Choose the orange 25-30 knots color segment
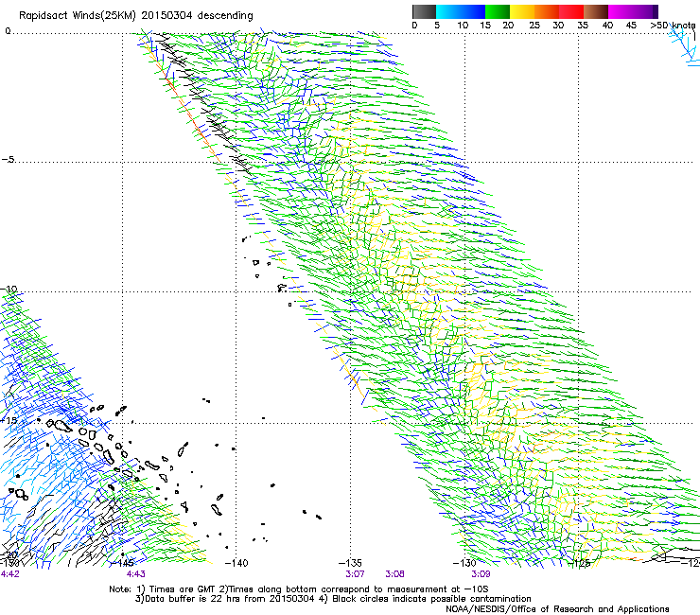 547,11
